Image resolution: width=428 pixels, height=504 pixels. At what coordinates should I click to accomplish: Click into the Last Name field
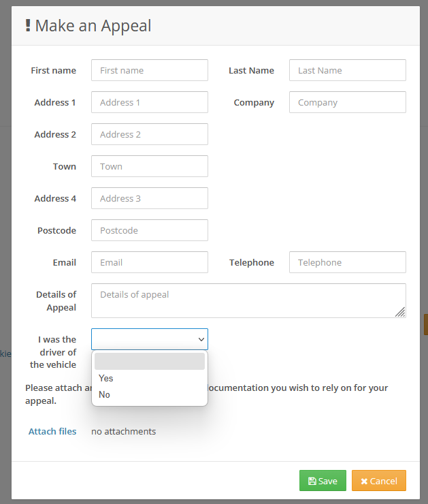tap(347, 70)
